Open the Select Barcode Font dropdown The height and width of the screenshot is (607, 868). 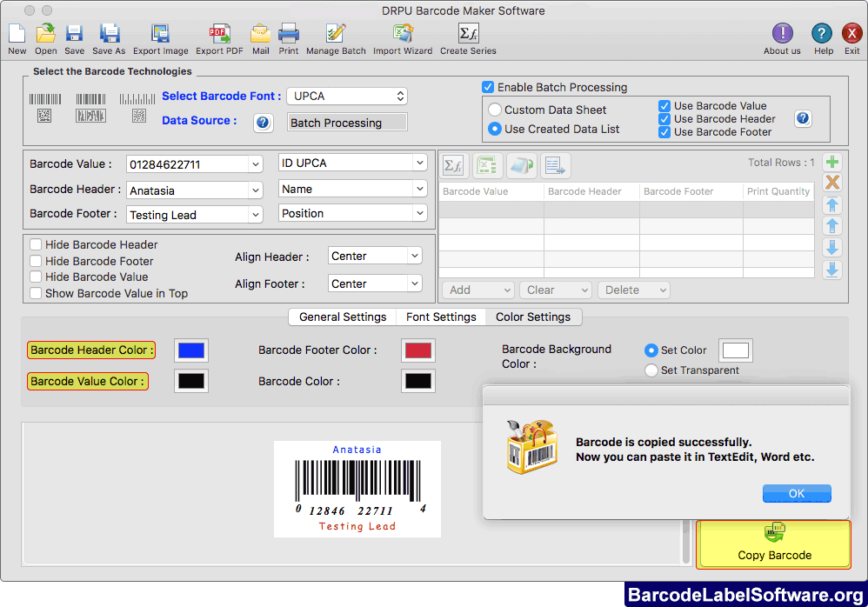(x=347, y=96)
